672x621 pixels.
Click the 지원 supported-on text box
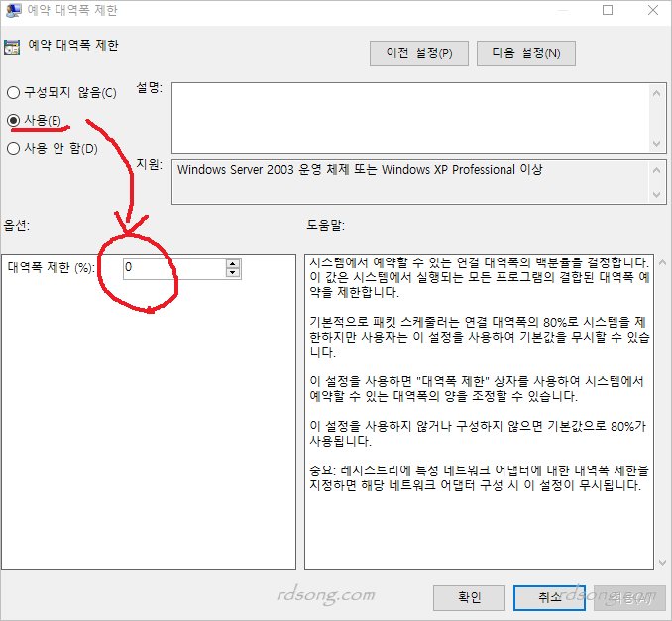click(x=411, y=181)
